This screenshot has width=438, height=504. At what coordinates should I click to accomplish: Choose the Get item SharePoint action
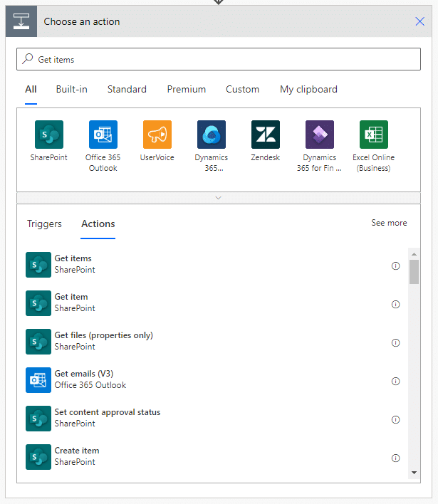212,303
